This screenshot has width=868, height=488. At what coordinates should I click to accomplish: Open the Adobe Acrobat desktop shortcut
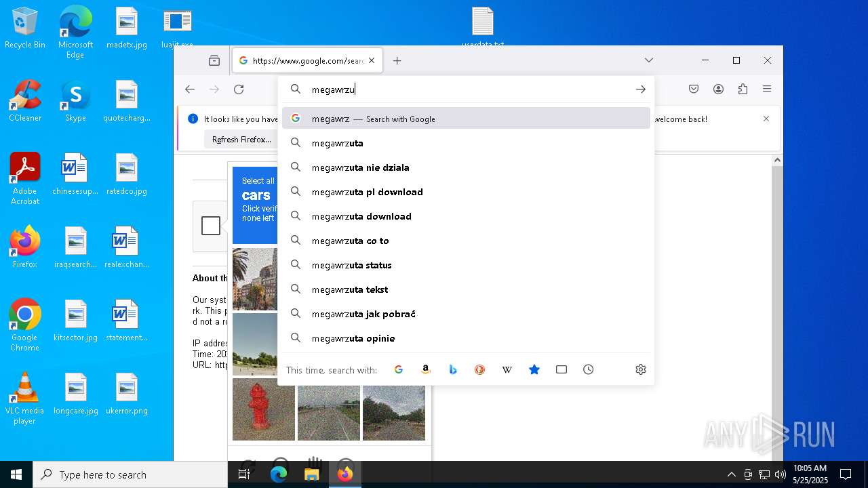pyautogui.click(x=25, y=179)
